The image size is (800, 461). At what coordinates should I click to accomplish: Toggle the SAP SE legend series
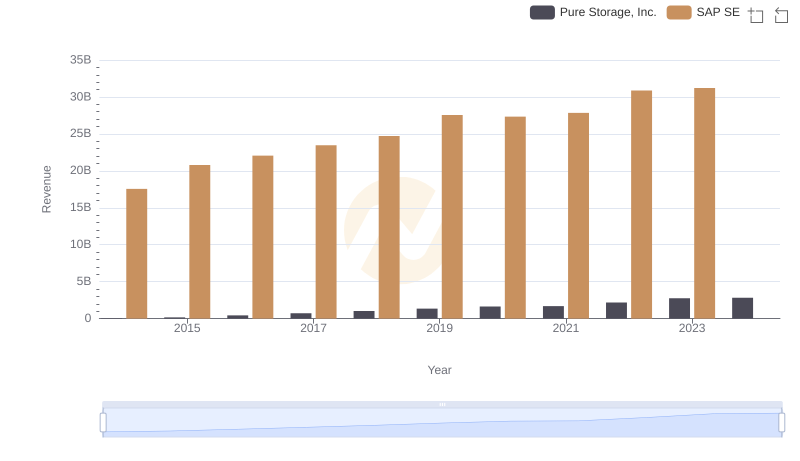tap(703, 12)
